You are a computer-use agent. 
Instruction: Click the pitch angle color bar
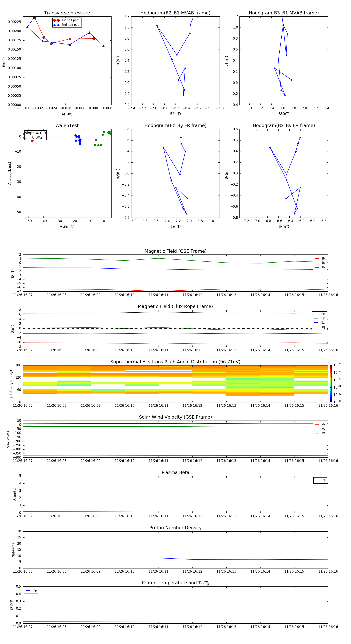point(331,384)
